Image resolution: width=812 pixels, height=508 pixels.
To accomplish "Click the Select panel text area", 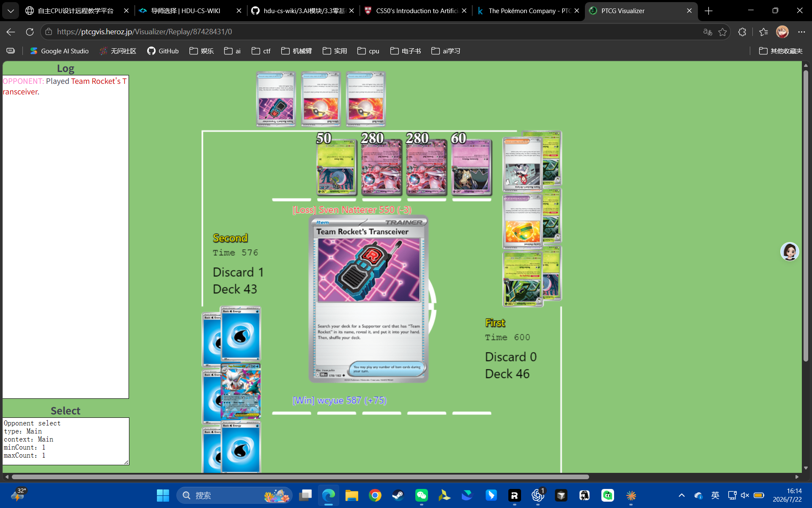I will (66, 441).
